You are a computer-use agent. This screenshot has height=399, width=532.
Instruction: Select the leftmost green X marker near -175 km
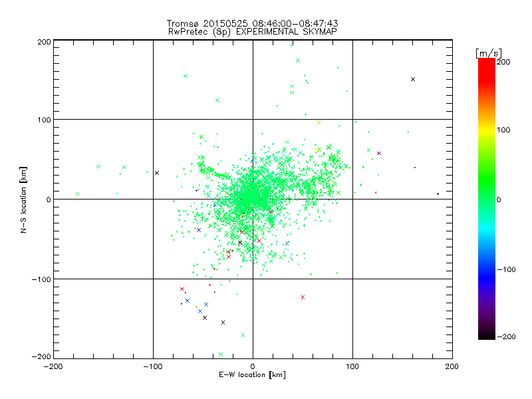(x=77, y=194)
